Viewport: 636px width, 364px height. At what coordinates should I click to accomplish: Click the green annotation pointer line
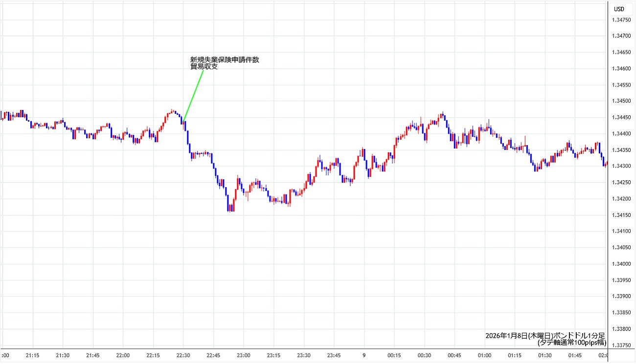tap(193, 94)
